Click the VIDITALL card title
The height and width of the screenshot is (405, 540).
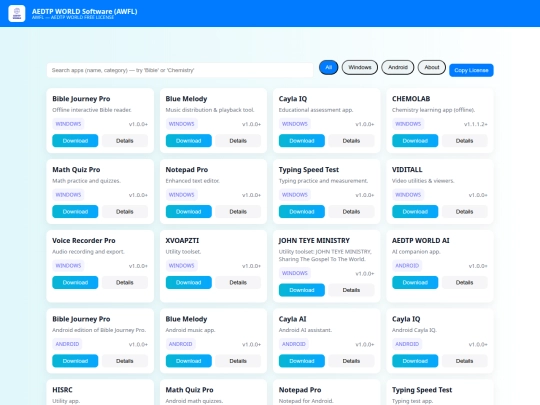click(407, 169)
